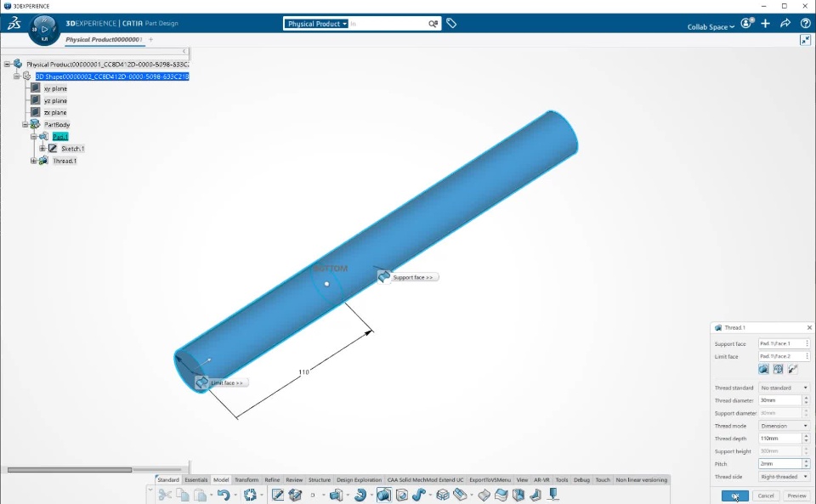The width and height of the screenshot is (816, 504).
Task: Open the user profile icon
Action: 747,24
